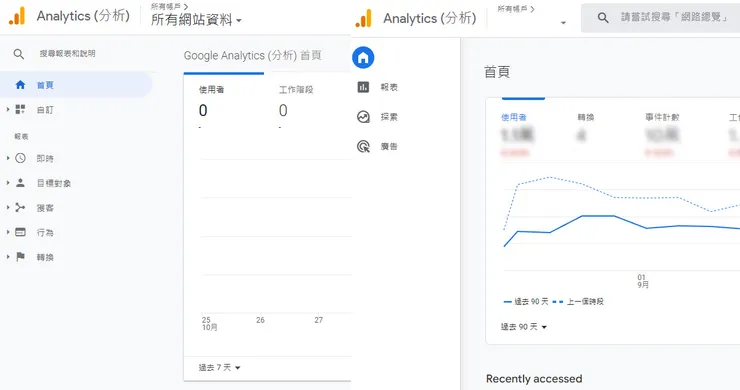Click the 目標對象 person icon
The width and height of the screenshot is (740, 390).
tap(20, 183)
